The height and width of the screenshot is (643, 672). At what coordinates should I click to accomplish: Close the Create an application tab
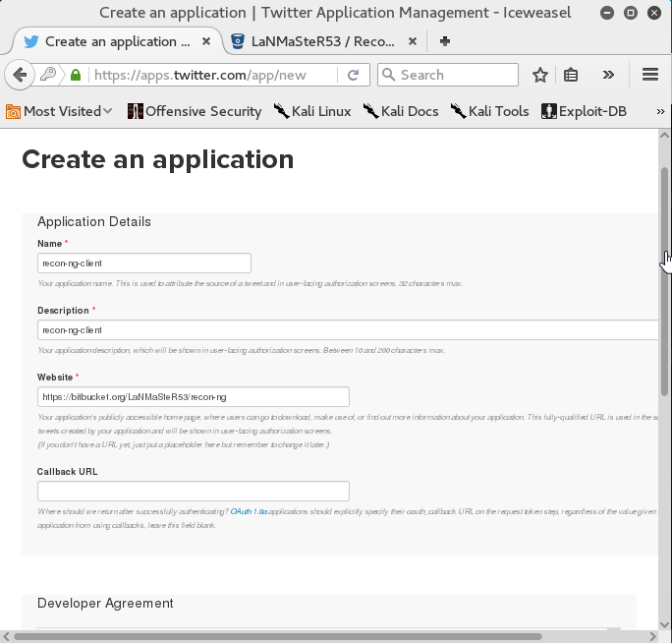[x=206, y=41]
